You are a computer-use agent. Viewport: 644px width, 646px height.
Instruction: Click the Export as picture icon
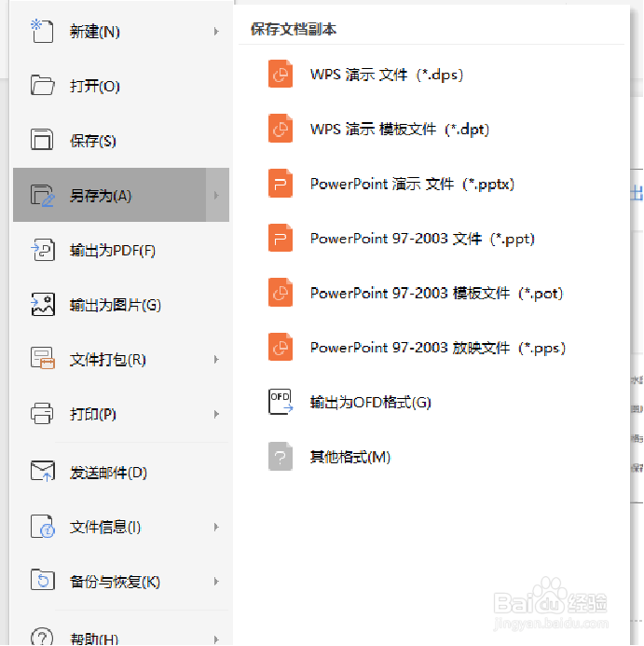[x=43, y=305]
